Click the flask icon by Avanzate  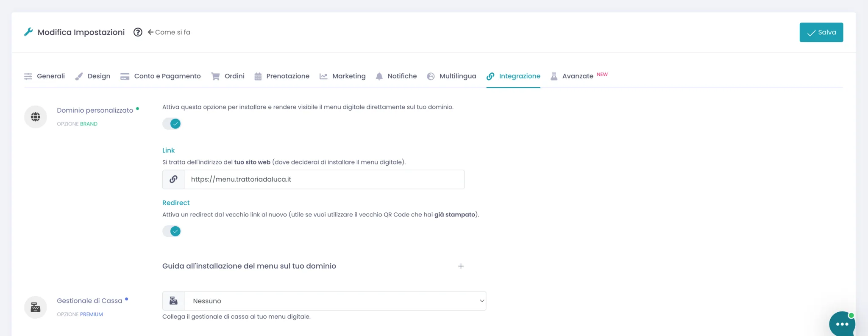click(554, 76)
